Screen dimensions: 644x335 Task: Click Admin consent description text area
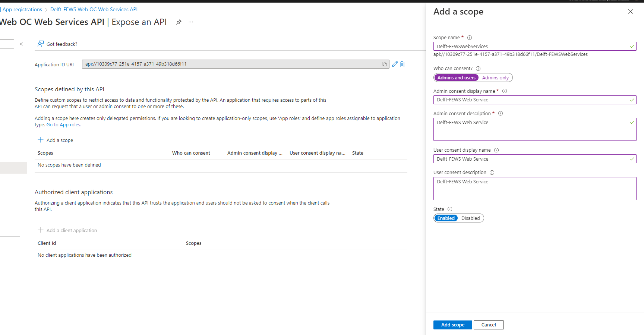[535, 129]
